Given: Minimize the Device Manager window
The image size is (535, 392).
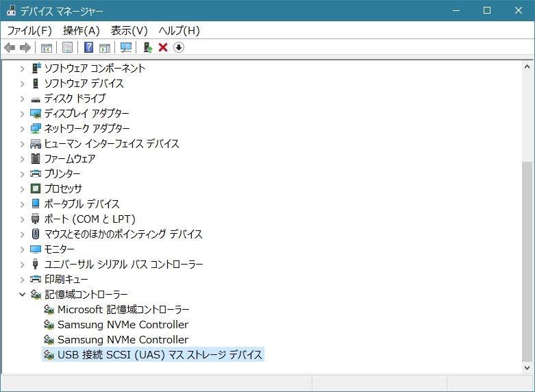Looking at the screenshot, I should (456, 10).
